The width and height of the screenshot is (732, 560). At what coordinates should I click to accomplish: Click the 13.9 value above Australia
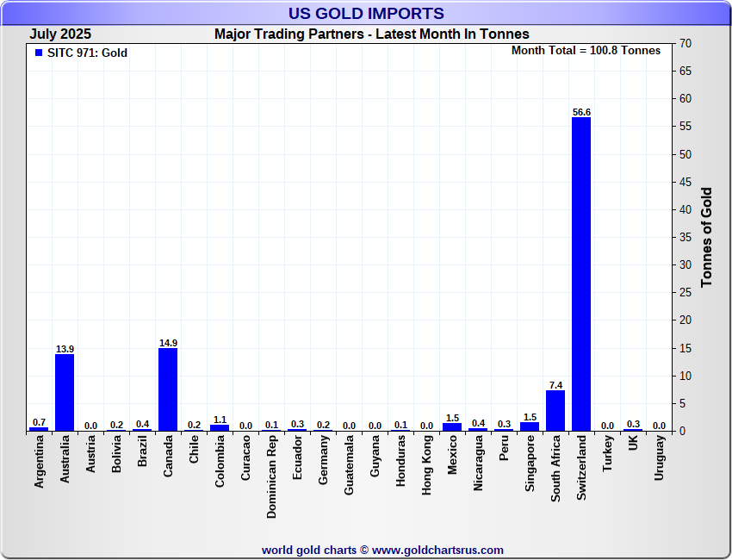(x=65, y=349)
